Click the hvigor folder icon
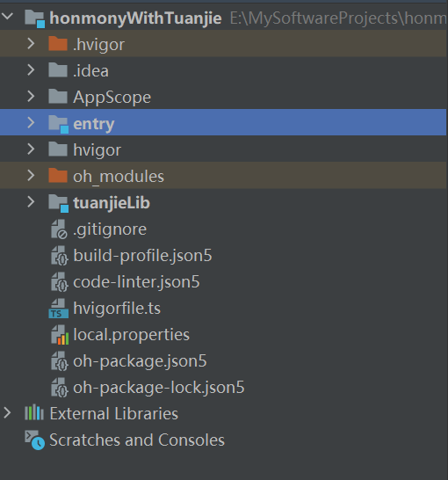 58,149
